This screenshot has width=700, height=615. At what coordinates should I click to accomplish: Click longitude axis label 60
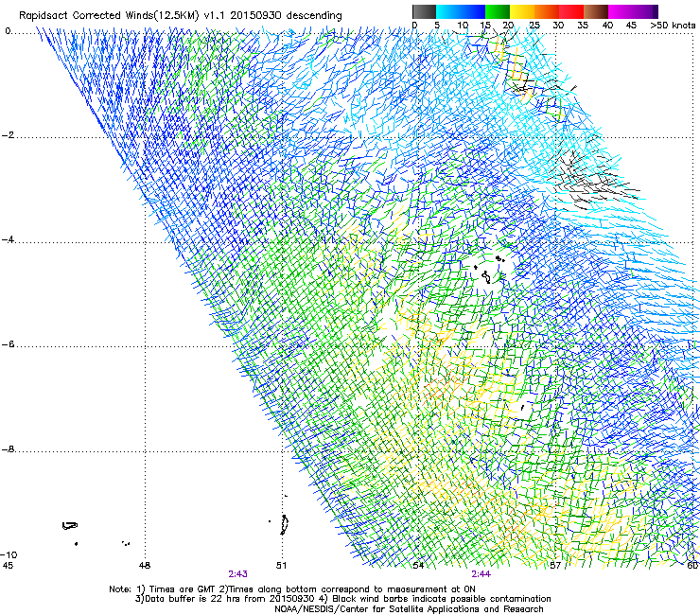[692, 566]
